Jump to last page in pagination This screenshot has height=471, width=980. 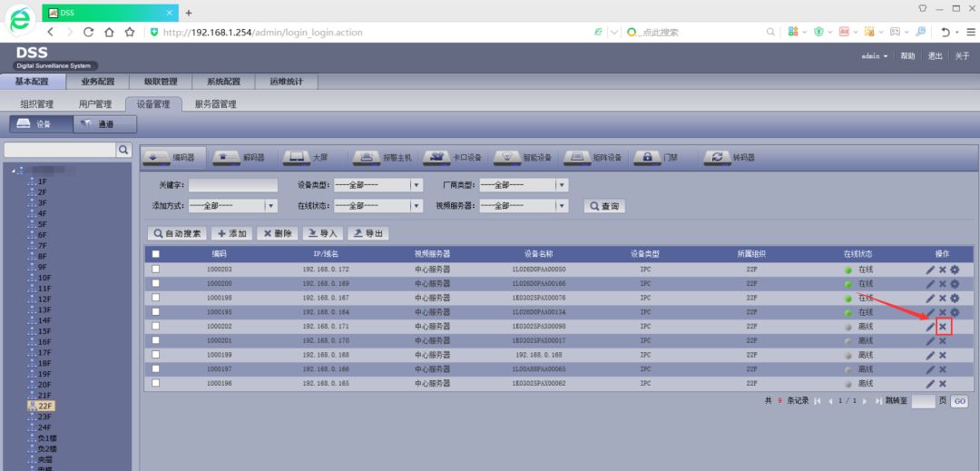878,401
